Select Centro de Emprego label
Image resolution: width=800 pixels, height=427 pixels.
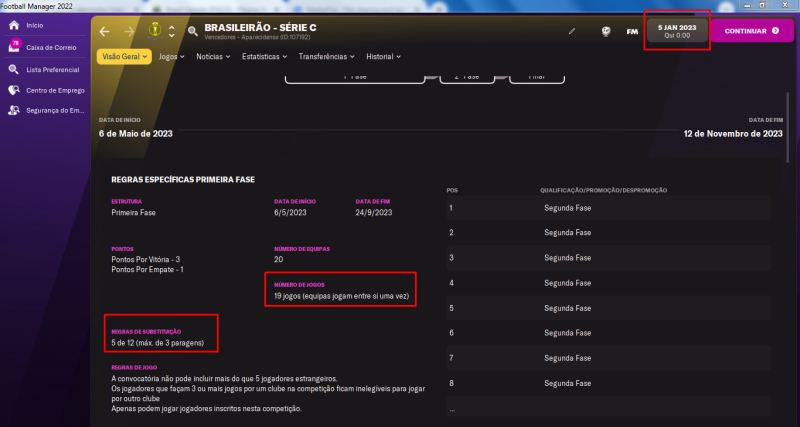[56, 90]
